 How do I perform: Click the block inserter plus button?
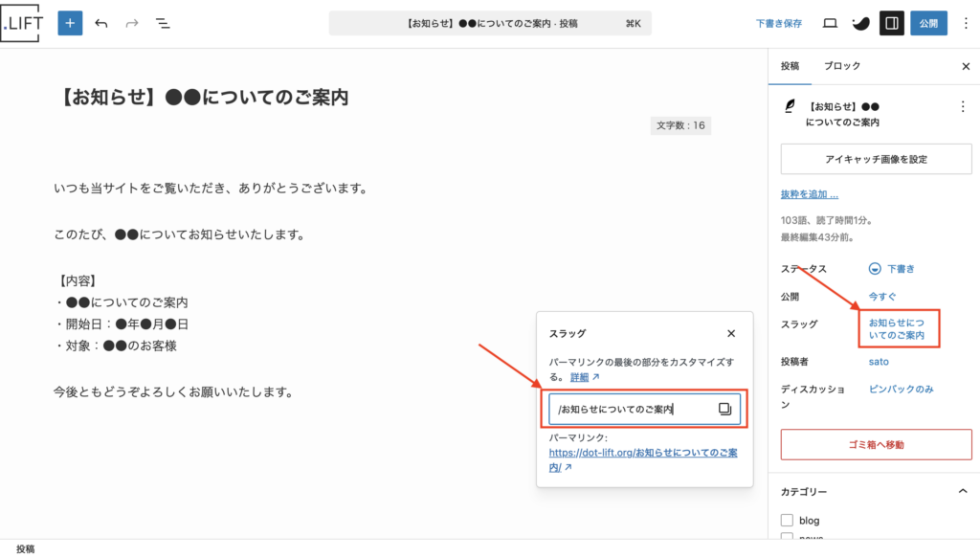[x=70, y=23]
